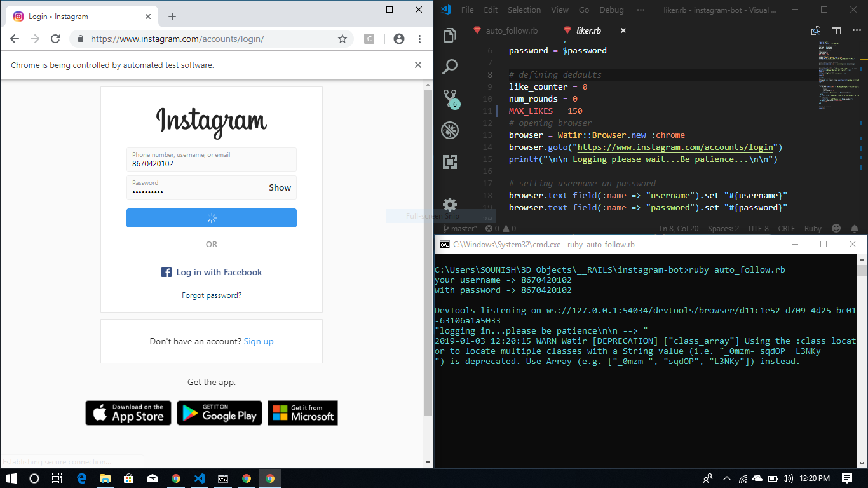868x488 pixels.
Task: Open the Windows Start menu
Action: click(11, 478)
